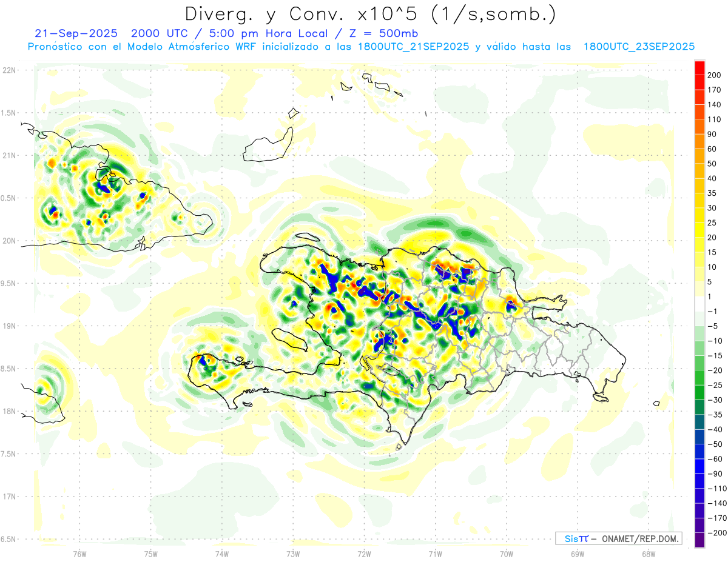Click the '1.5N' latitude label
Screen dimensions: 728x562
(9, 113)
